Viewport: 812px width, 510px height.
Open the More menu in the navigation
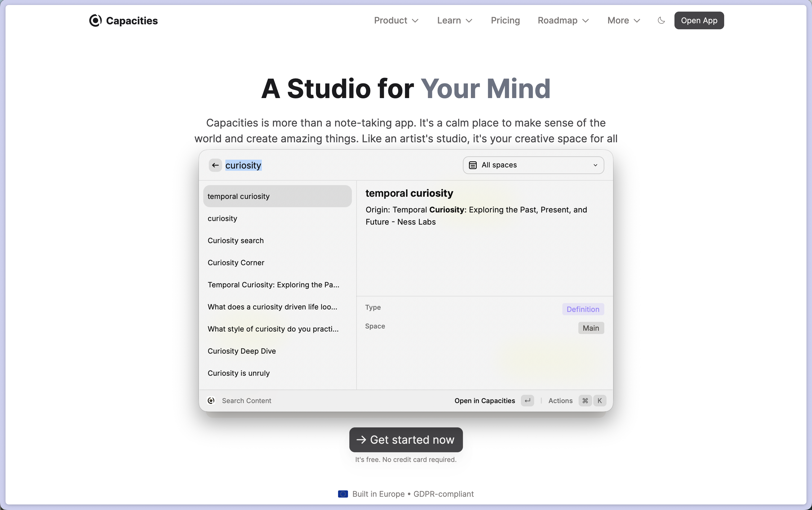pyautogui.click(x=623, y=20)
